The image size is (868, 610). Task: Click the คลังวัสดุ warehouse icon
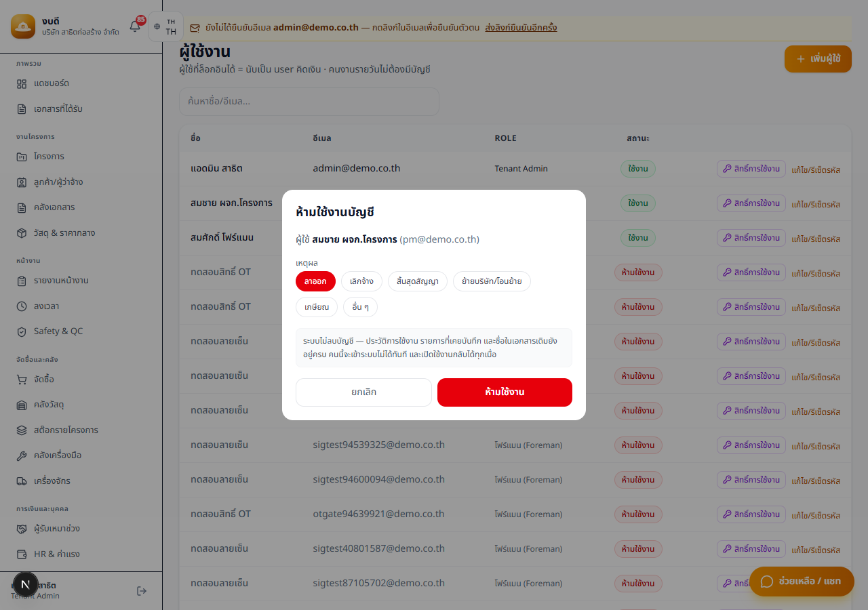(22, 405)
